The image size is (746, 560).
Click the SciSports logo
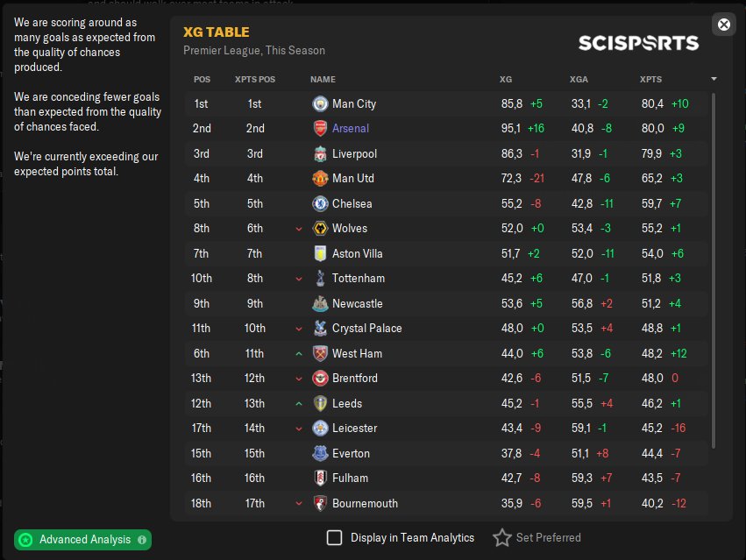click(x=638, y=43)
